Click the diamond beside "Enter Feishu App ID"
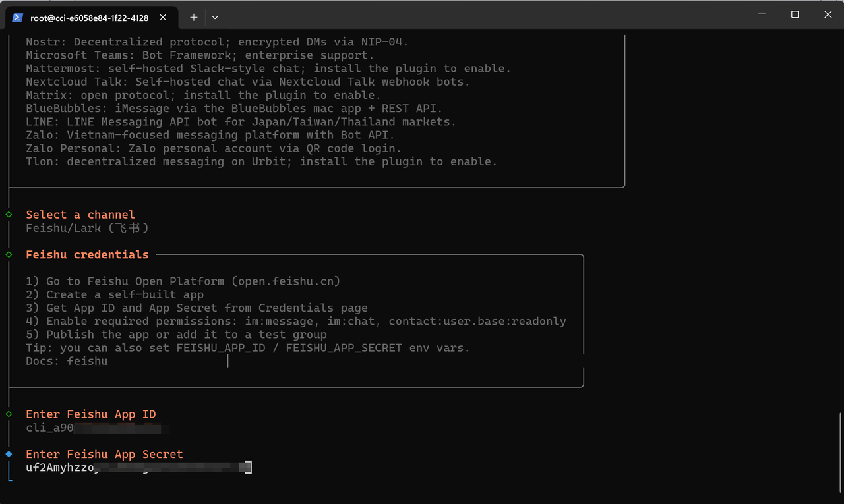The image size is (844, 504). [x=7, y=414]
